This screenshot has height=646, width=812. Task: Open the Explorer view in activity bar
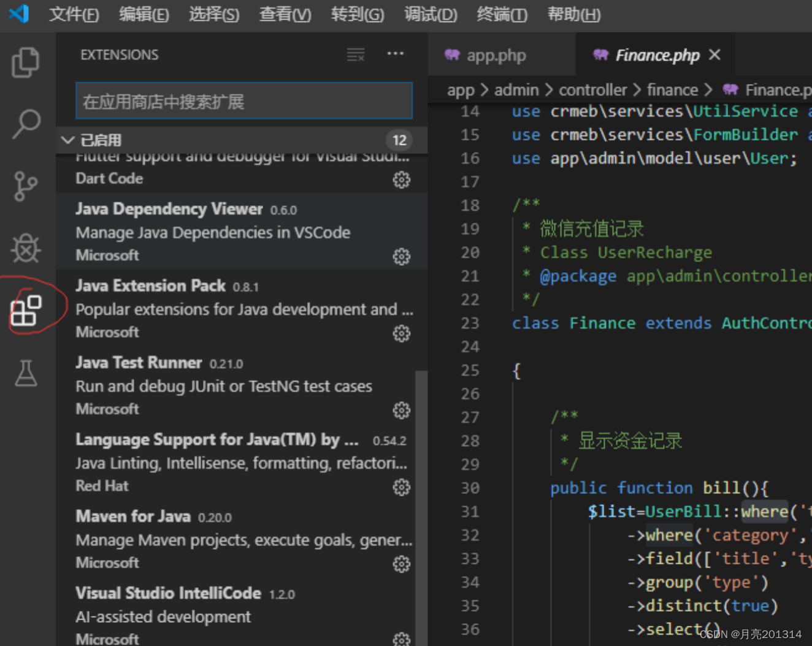click(x=26, y=63)
